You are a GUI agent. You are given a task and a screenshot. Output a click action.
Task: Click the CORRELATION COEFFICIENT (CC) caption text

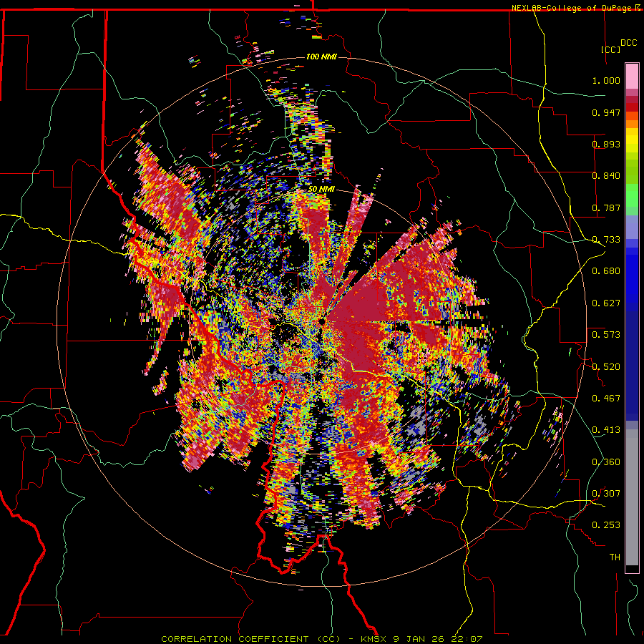click(x=250, y=639)
